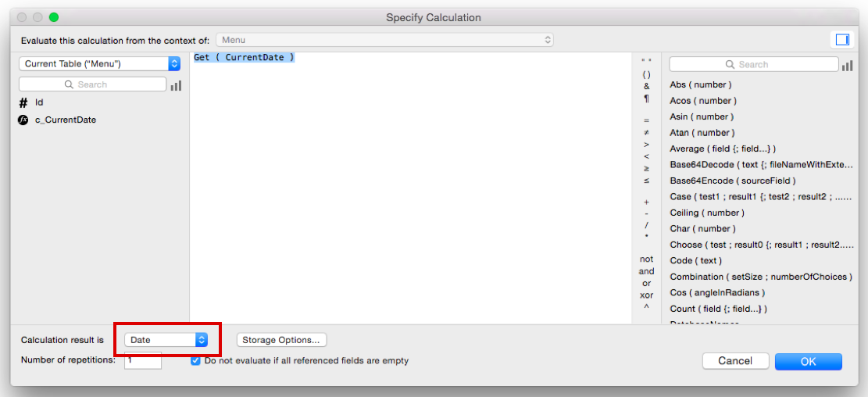Select the Count function
868x397 pixels.
tap(719, 309)
